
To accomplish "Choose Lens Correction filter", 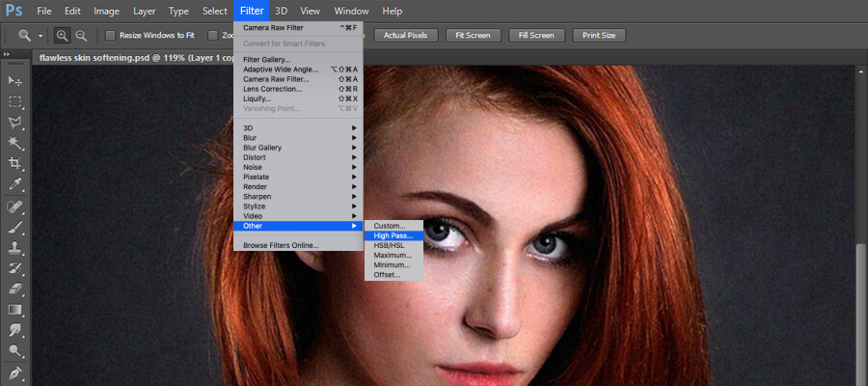I will (298, 89).
